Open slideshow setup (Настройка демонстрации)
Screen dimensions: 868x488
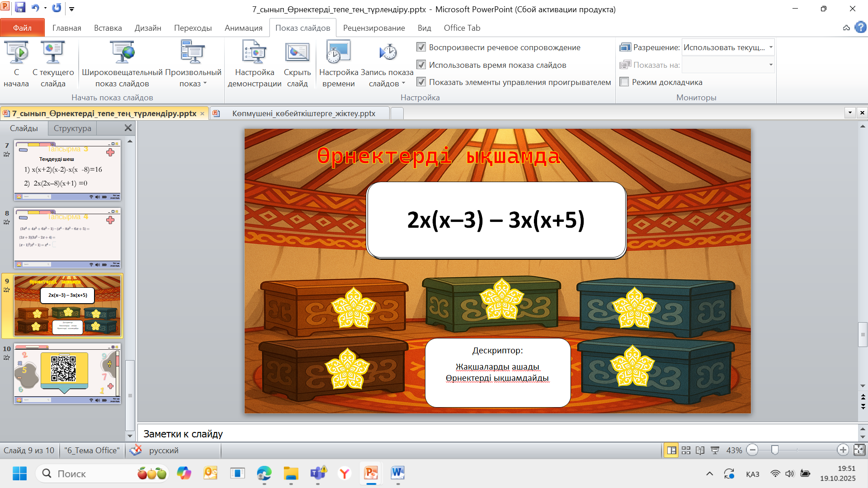coord(254,53)
